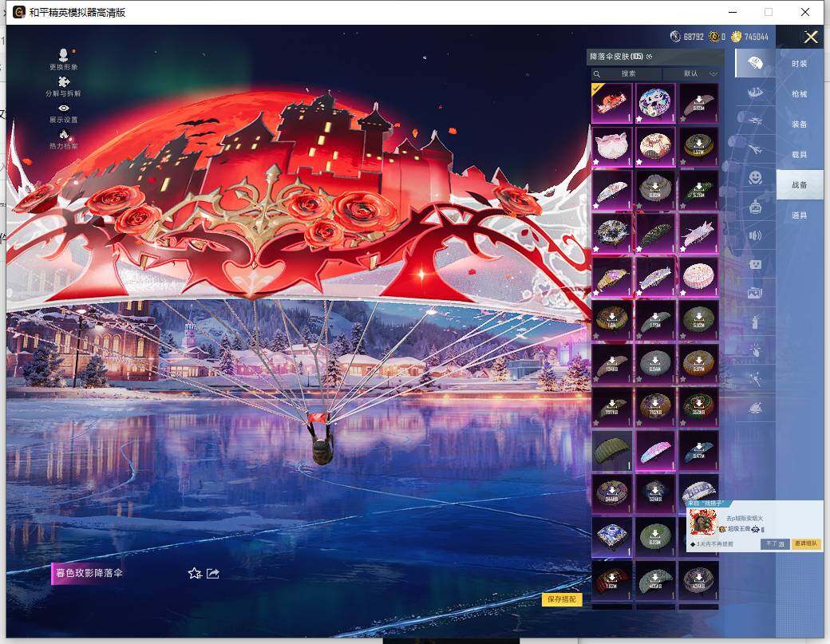Viewport: 830px width, 644px height.
Task: Click the skin name label 暮色玫影降落伞
Action: (x=89, y=573)
